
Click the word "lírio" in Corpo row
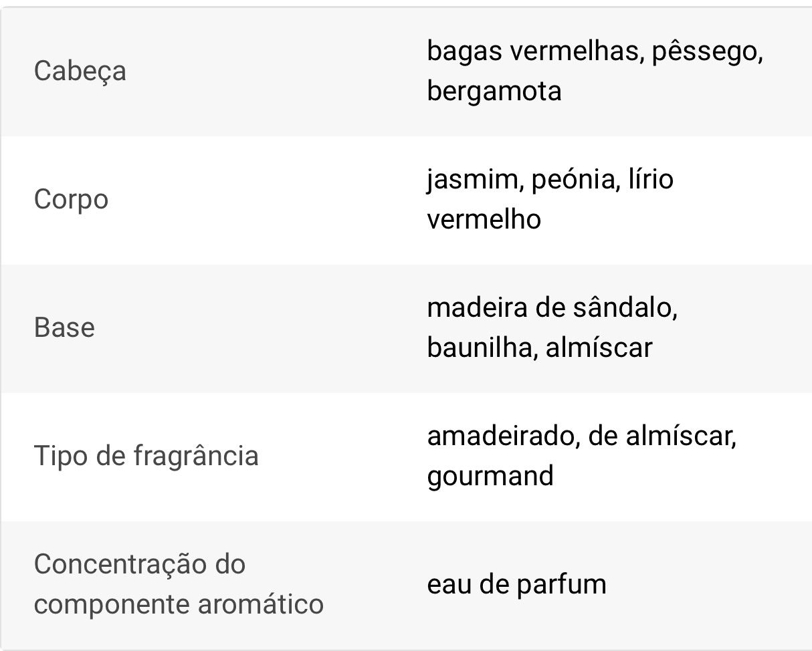click(650, 180)
